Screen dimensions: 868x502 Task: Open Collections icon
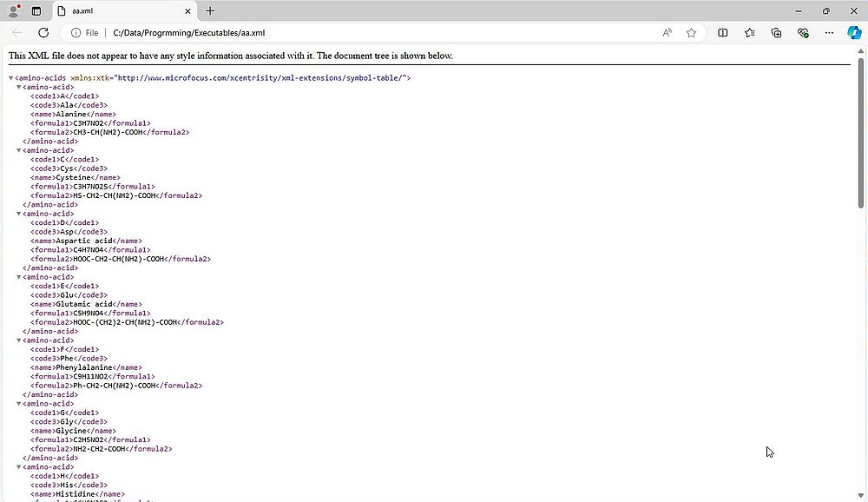776,33
